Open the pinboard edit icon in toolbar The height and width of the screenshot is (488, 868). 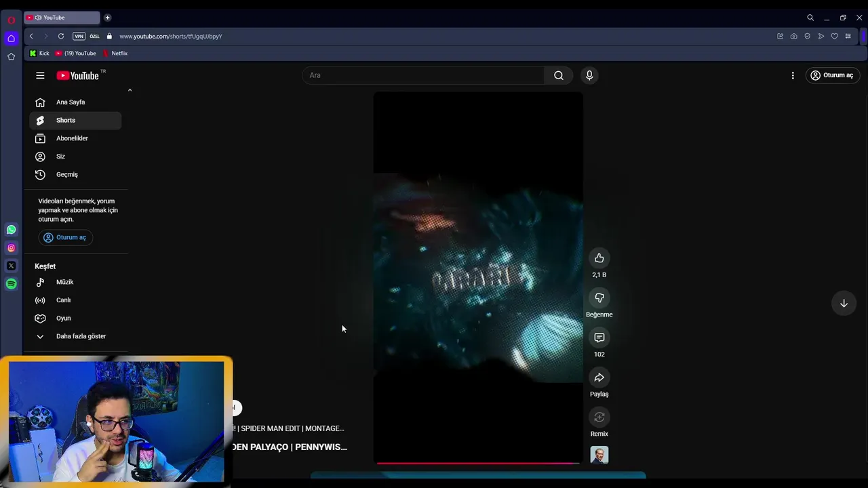pos(780,36)
